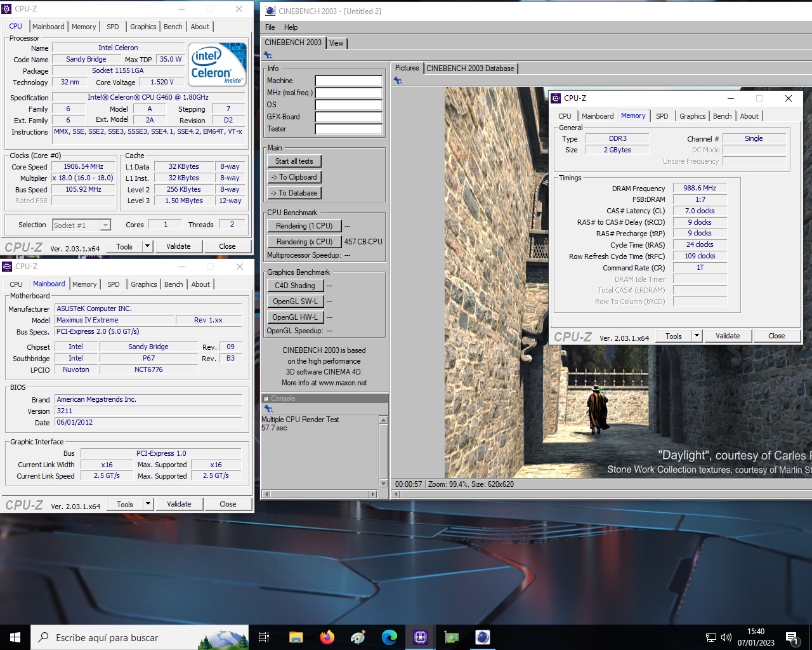812x650 pixels.
Task: Switch to SPD tab in the top-left CPU-Z window
Action: point(113,27)
